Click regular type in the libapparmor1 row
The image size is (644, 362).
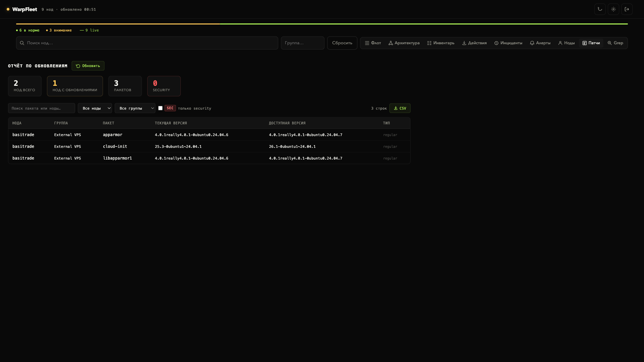pyautogui.click(x=390, y=158)
